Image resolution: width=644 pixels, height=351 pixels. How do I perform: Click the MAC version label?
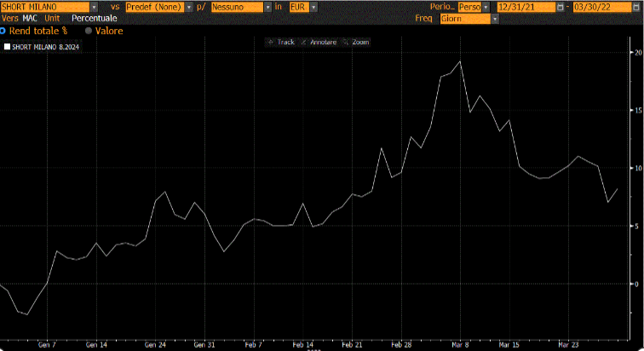[x=30, y=18]
